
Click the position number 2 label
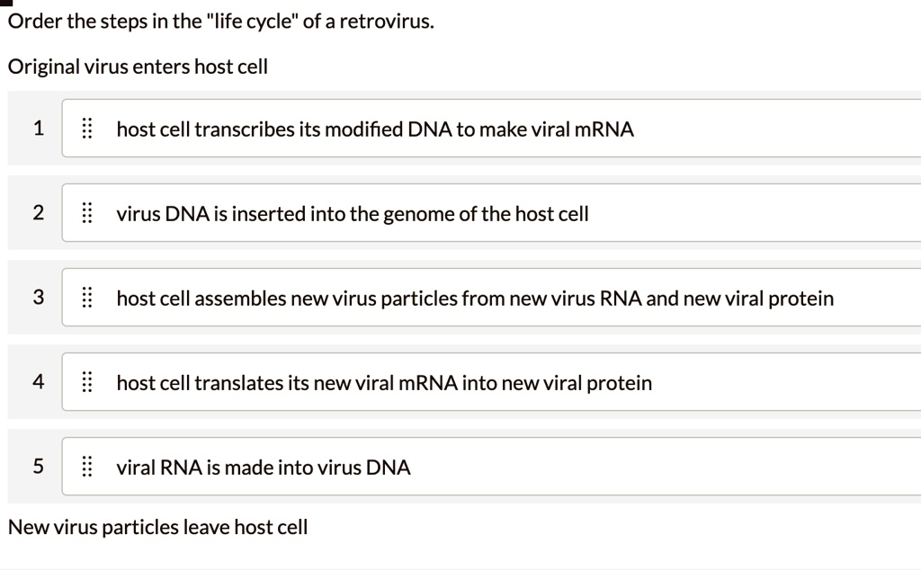(38, 213)
